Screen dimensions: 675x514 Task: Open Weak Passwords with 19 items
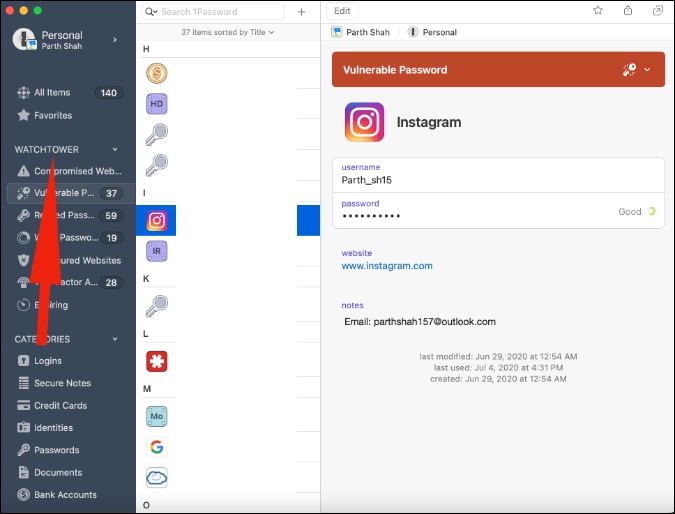(x=69, y=238)
